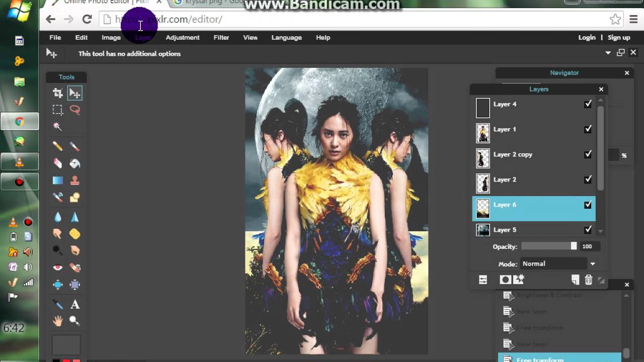
Task: Select the Eraser tool
Action: (58, 163)
